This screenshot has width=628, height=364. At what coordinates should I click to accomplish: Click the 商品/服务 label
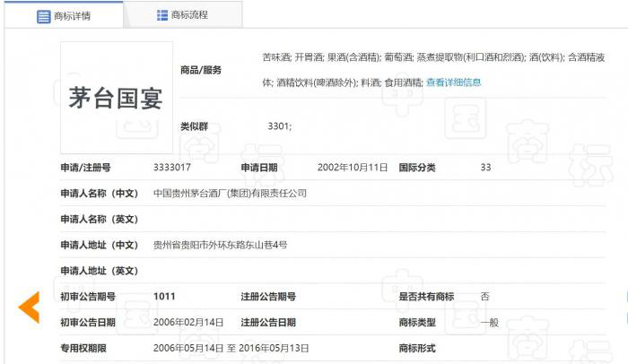tap(201, 70)
